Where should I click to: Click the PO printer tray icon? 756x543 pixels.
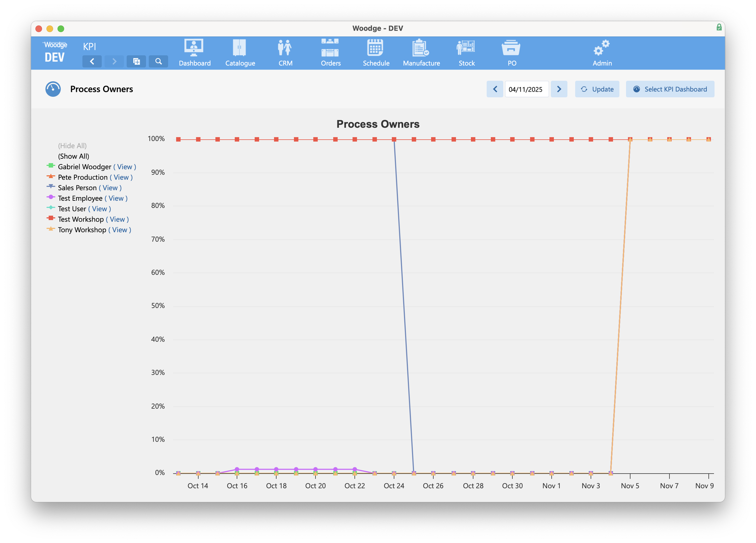point(511,48)
